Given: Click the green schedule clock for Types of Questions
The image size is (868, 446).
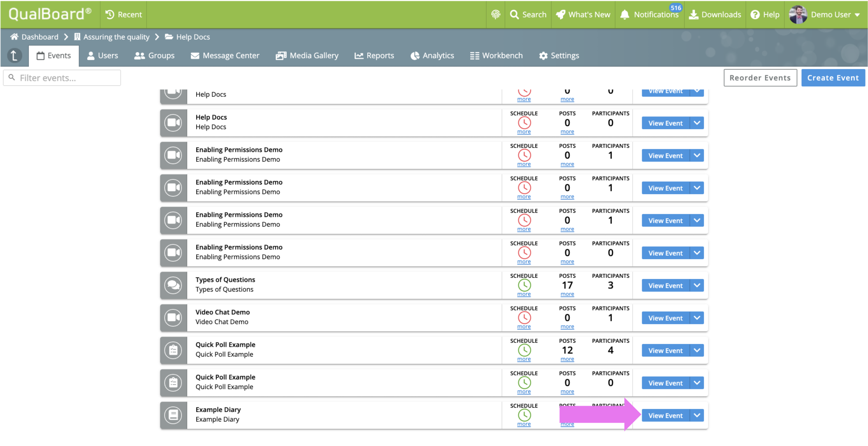Looking at the screenshot, I should [524, 285].
